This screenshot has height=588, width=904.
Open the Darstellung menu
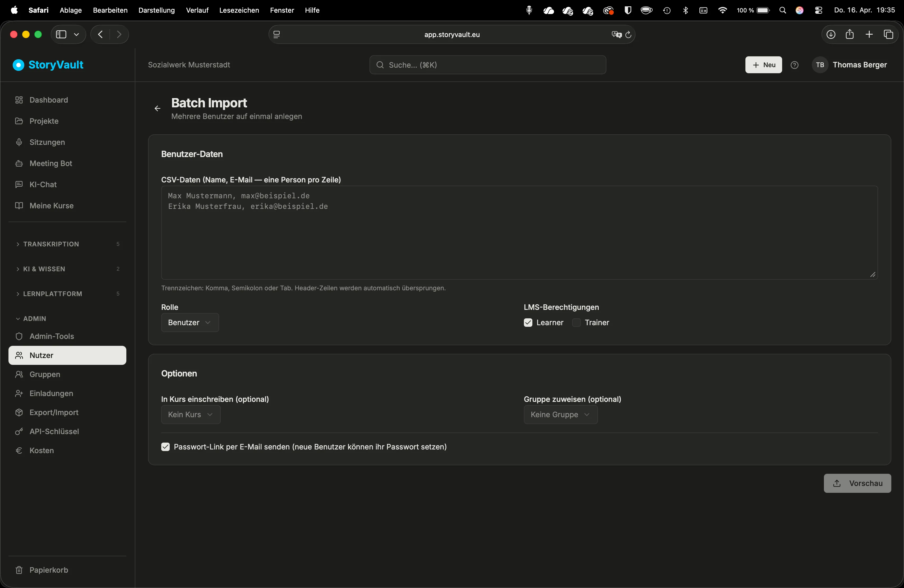click(156, 10)
